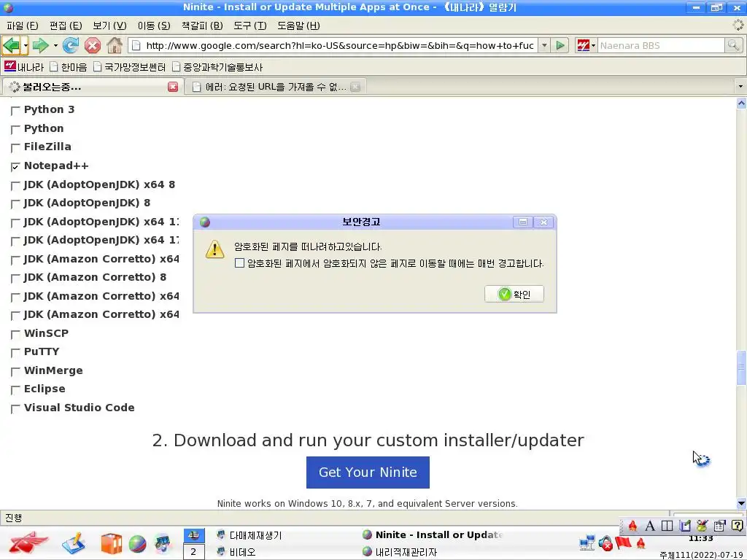Launch the Naenara browser globe from taskbar
This screenshot has height=560, width=747.
pos(137,544)
